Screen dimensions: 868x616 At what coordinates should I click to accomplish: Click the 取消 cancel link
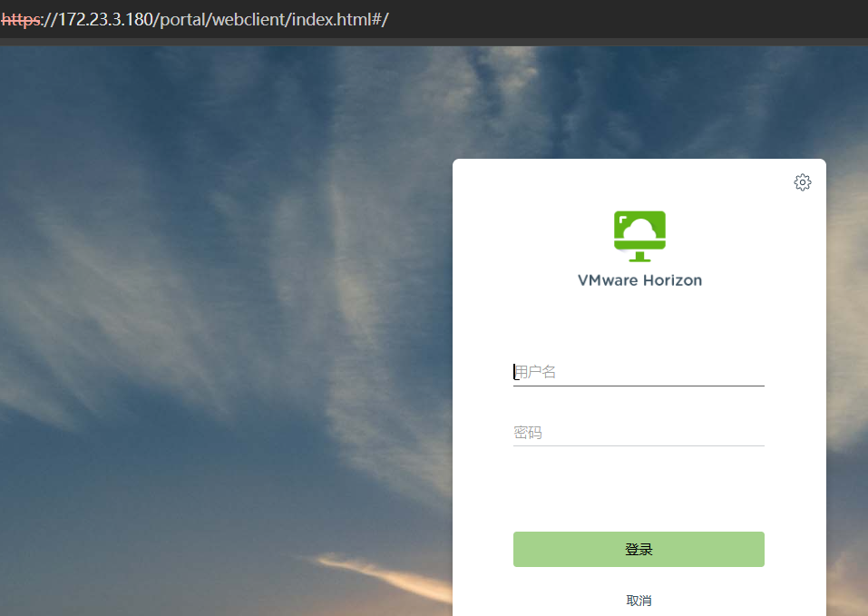point(639,601)
